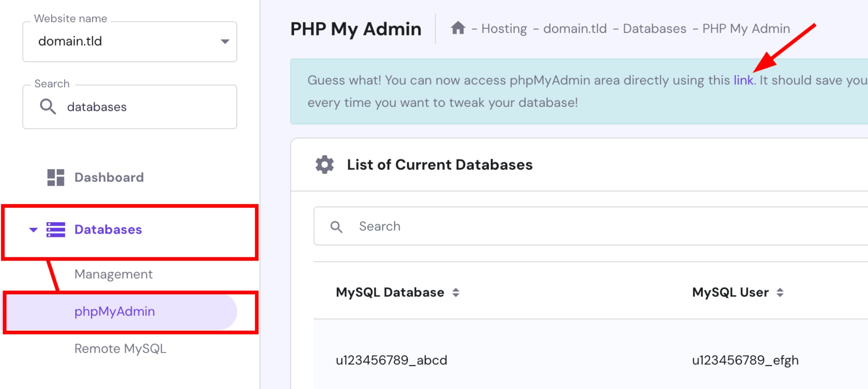This screenshot has width=868, height=389.
Task: Click the gear icon beside List of Current Databases
Action: tap(324, 165)
